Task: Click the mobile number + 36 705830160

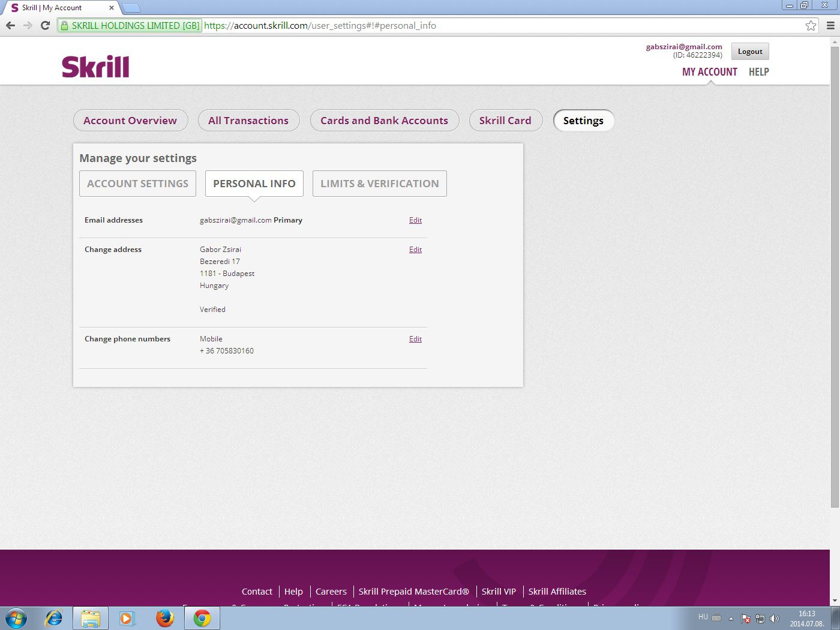Action: pos(227,351)
